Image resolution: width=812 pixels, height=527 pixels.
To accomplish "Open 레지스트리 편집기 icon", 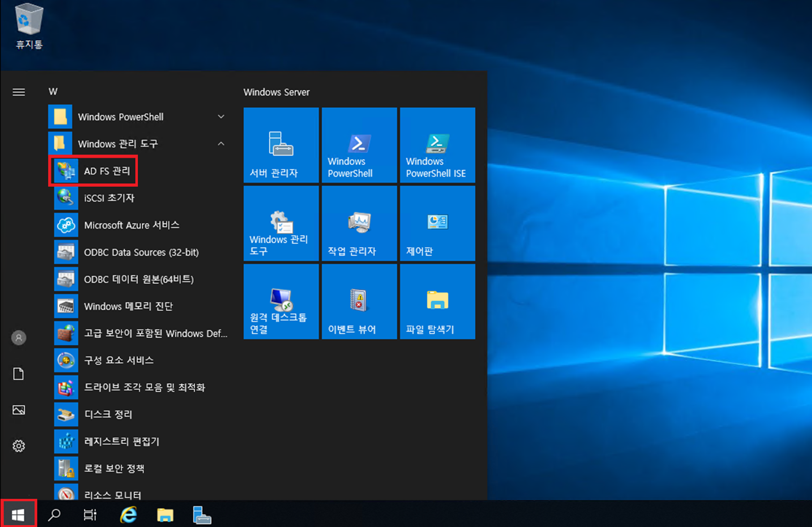I will (66, 441).
